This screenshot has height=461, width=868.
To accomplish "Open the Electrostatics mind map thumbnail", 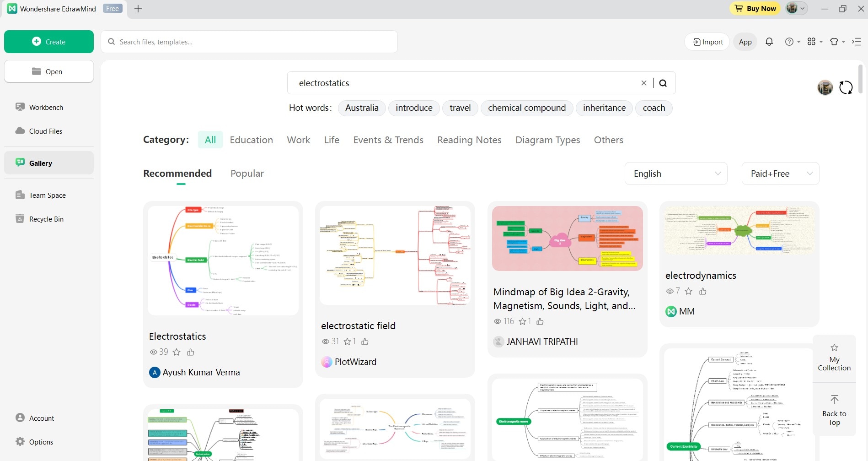I will (223, 260).
